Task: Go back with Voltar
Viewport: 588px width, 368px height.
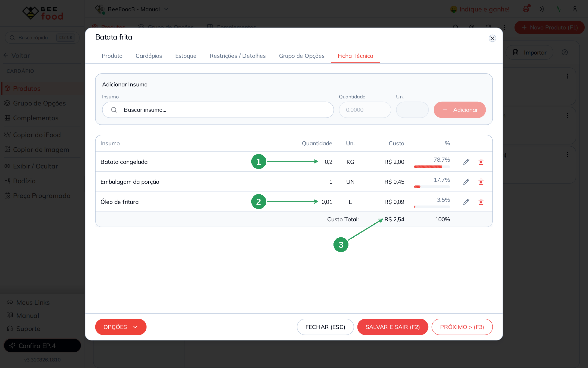Action: tap(16, 55)
